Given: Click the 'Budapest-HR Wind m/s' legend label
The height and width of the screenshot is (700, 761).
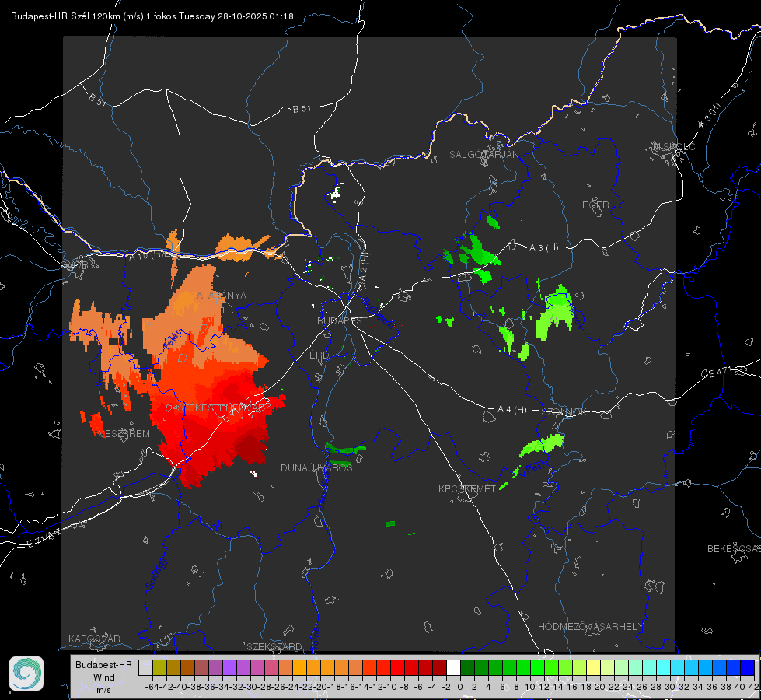Looking at the screenshot, I should pos(104,677).
